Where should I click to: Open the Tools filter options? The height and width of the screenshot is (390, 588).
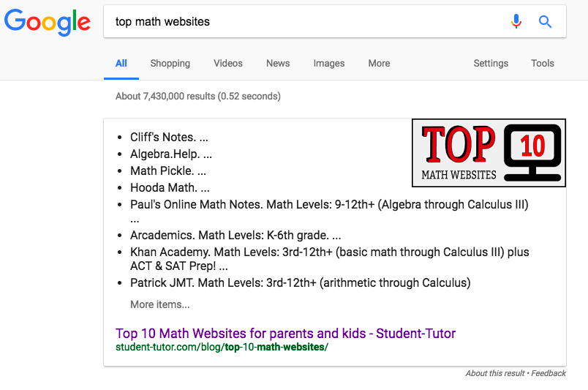coord(543,64)
